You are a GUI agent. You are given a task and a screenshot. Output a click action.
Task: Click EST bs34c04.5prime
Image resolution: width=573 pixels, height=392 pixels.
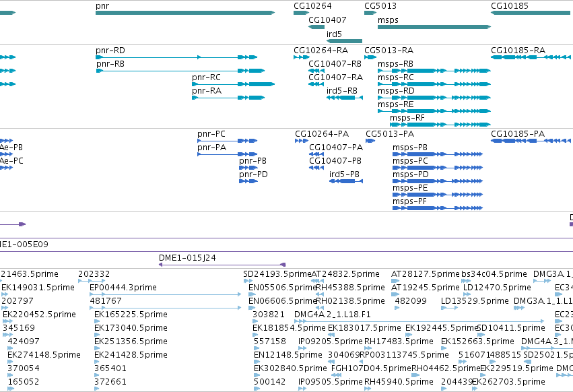pyautogui.click(x=466, y=281)
